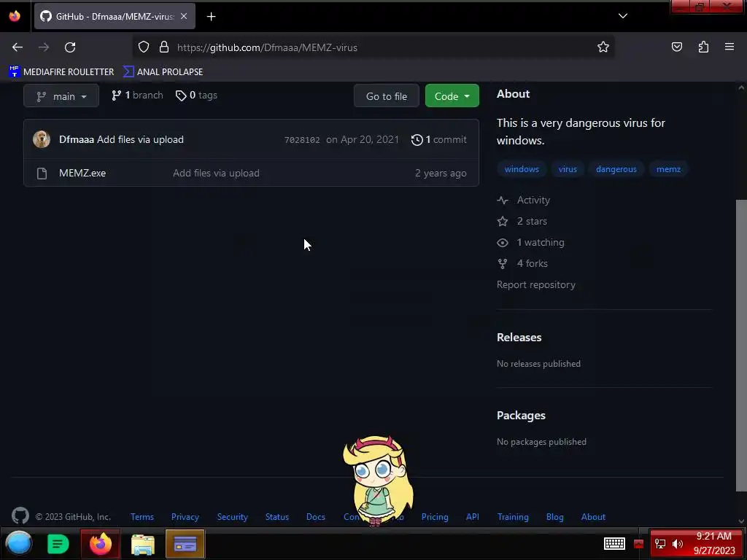
Task: View 1 watching link
Action: pyautogui.click(x=531, y=242)
